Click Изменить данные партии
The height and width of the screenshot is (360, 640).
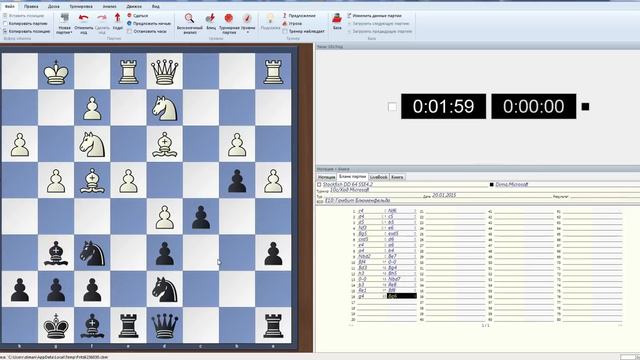tap(375, 16)
